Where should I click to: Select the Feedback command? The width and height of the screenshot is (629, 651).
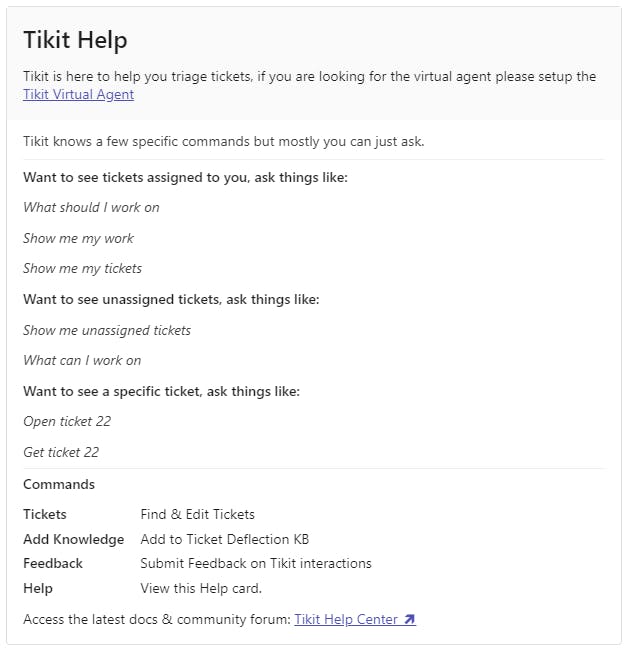coord(53,563)
